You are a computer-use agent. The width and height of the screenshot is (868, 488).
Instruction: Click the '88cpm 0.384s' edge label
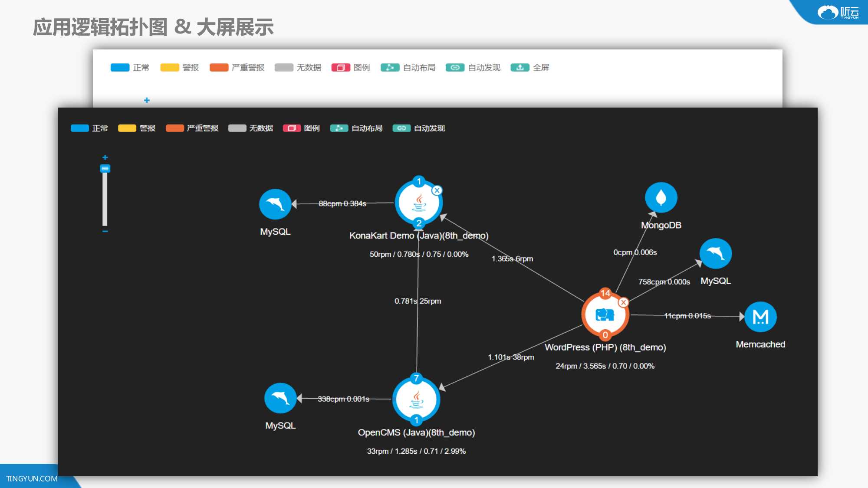(342, 203)
